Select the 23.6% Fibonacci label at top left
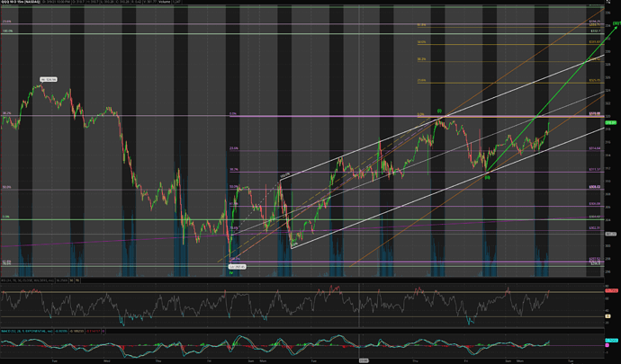Viewport: 621px width, 364px height. 6,21
